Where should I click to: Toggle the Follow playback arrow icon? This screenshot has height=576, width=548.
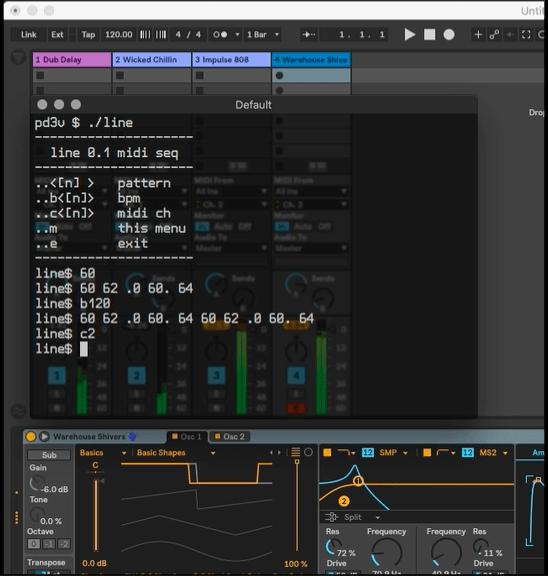point(309,35)
